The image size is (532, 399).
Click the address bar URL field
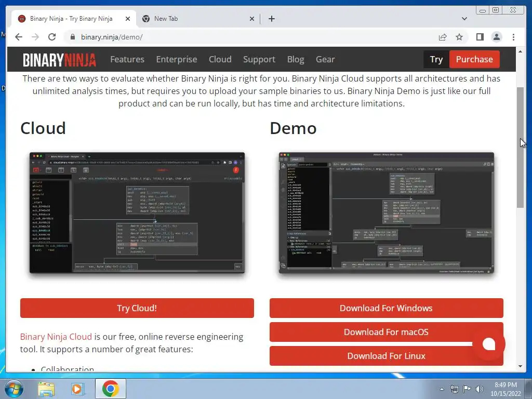pyautogui.click(x=251, y=37)
